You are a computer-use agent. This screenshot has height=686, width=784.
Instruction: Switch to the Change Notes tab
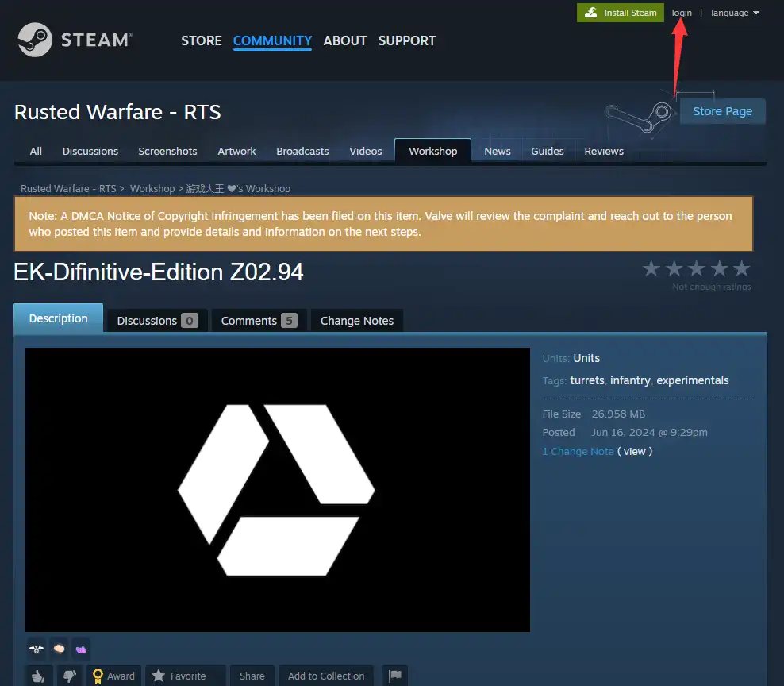[x=357, y=320]
